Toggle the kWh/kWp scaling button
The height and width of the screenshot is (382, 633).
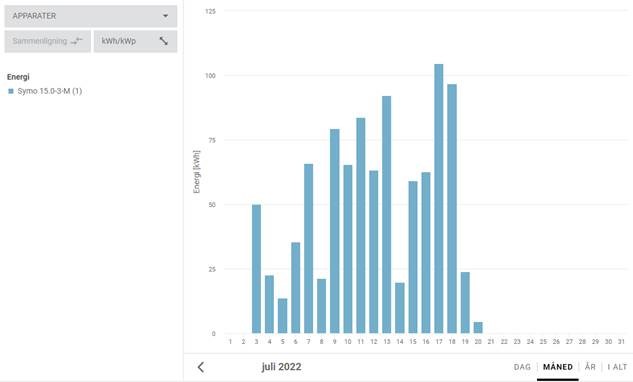coord(135,41)
